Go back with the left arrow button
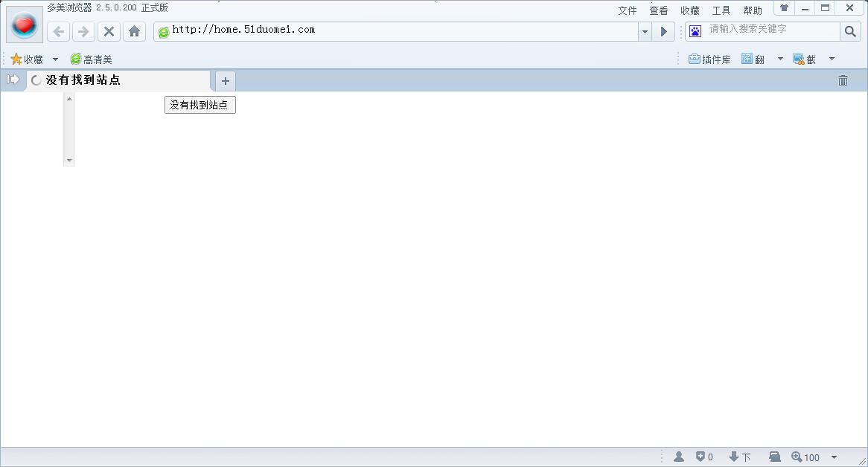This screenshot has height=467, width=868. (59, 31)
